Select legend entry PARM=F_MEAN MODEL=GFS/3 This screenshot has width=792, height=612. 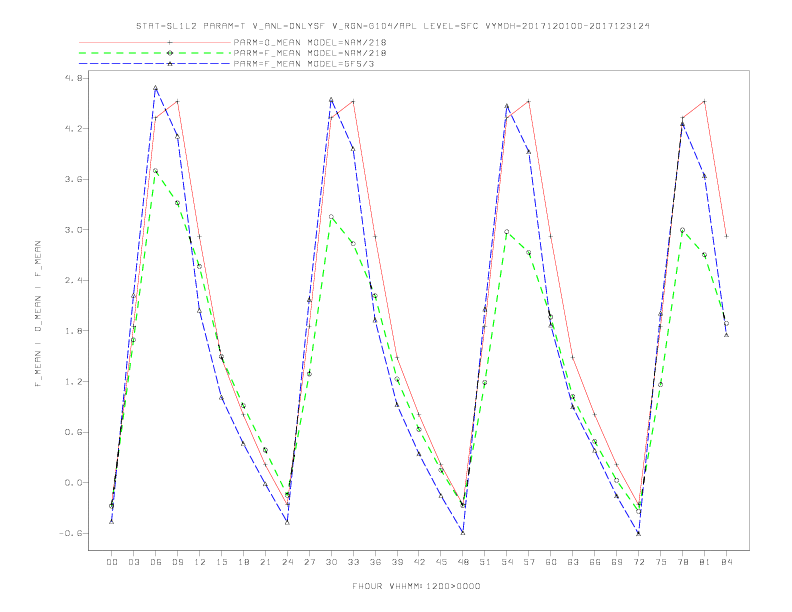[304, 64]
